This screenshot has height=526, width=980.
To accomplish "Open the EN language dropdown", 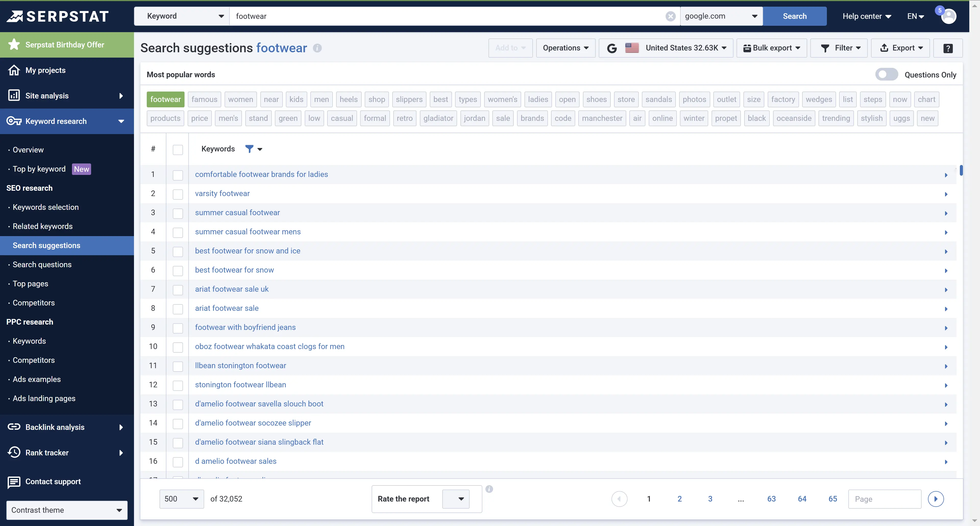I will click(x=915, y=16).
